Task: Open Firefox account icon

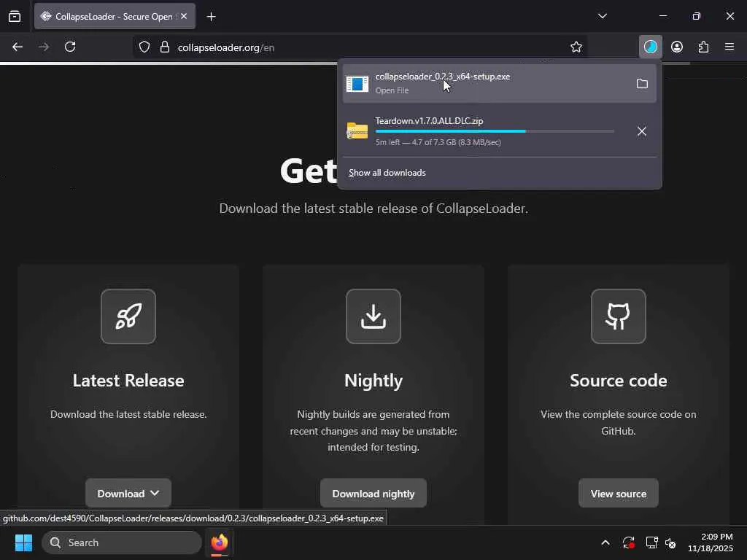Action: pos(677,47)
